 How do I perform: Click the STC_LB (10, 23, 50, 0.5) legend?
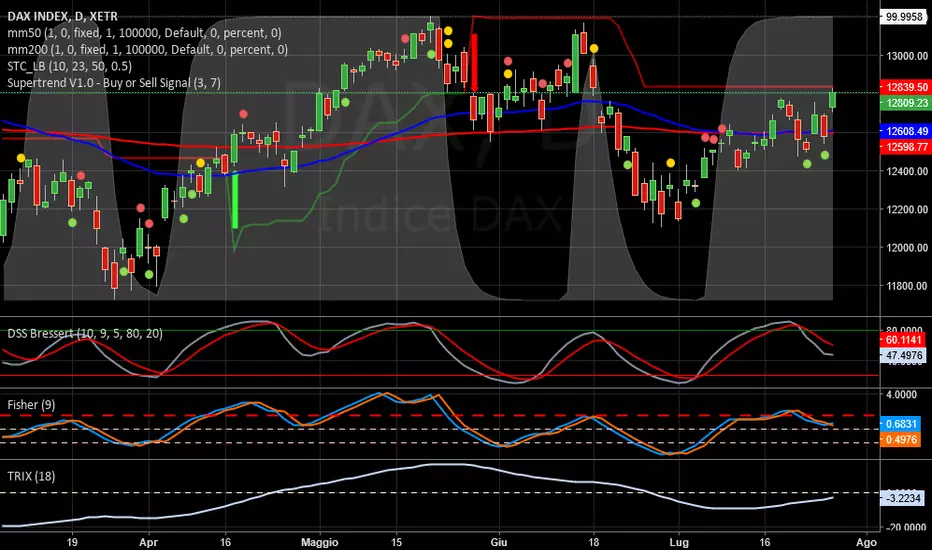[70, 67]
